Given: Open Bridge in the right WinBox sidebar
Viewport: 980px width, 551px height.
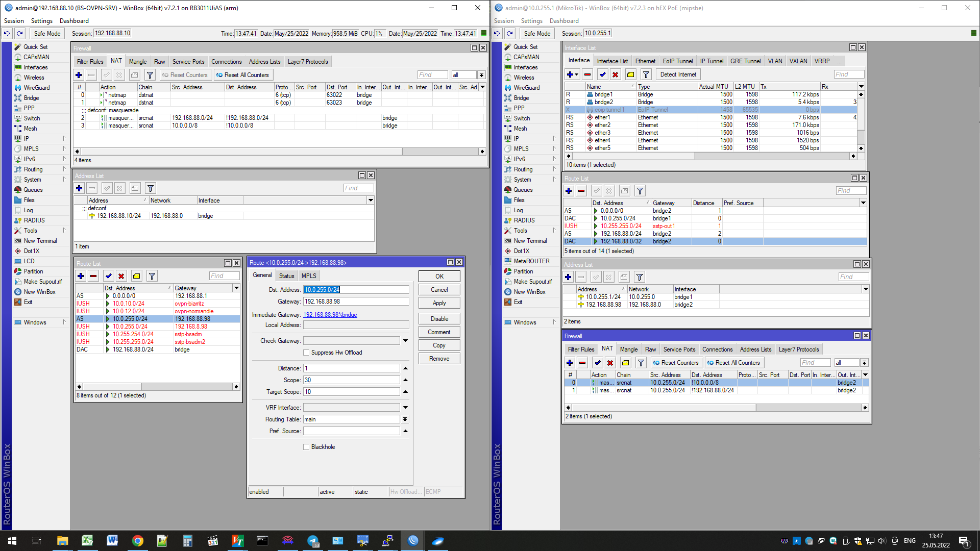Looking at the screenshot, I should pyautogui.click(x=521, y=98).
